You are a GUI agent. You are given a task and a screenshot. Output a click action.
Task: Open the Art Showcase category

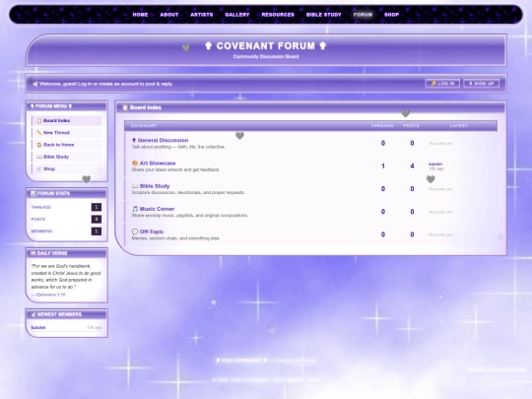coord(158,164)
